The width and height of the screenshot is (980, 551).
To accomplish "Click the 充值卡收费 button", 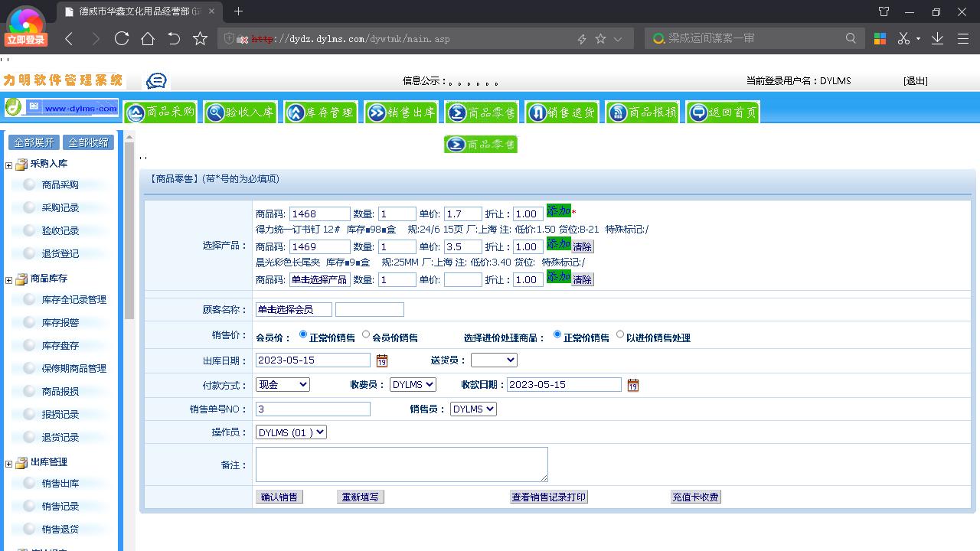I will coord(695,496).
